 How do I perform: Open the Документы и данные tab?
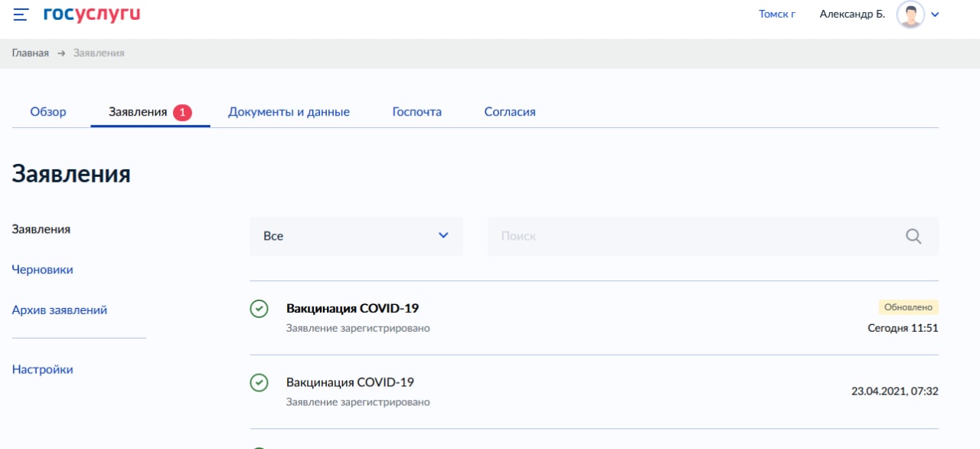[x=289, y=112]
